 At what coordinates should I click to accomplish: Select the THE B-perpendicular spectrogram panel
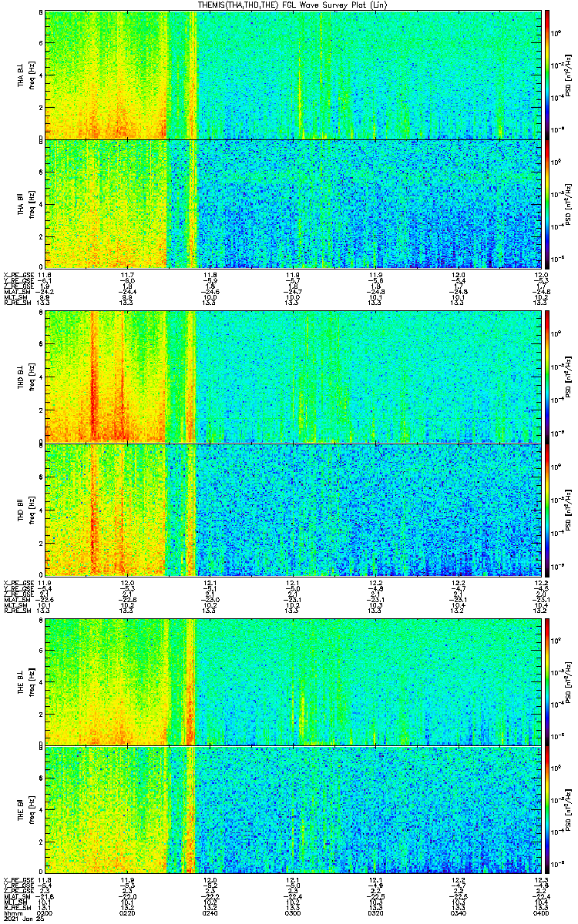click(293, 681)
